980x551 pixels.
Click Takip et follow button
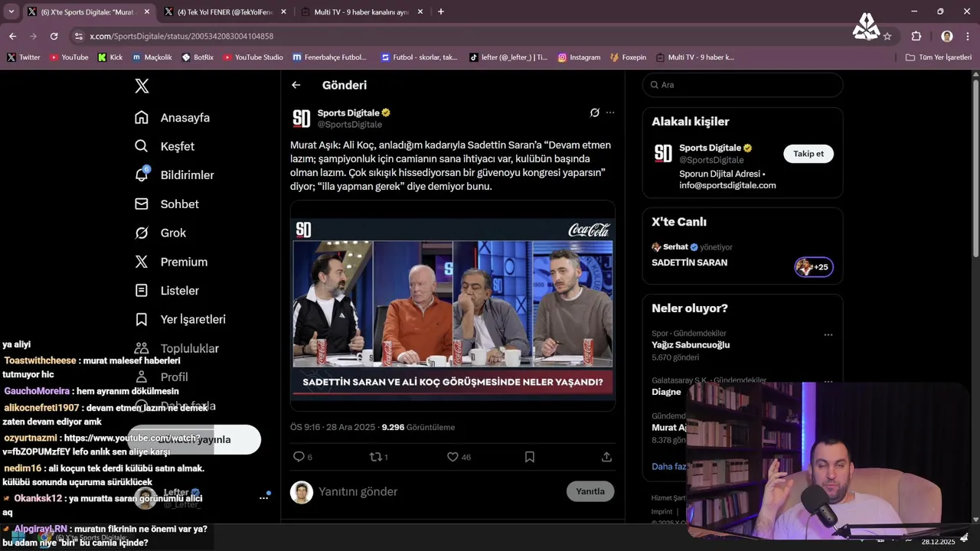pyautogui.click(x=808, y=154)
